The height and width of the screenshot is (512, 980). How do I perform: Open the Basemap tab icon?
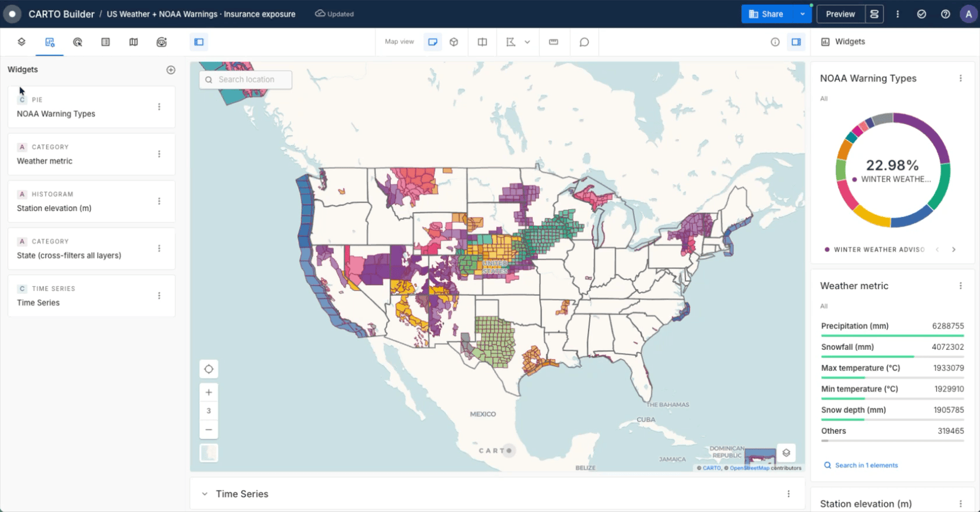(134, 42)
